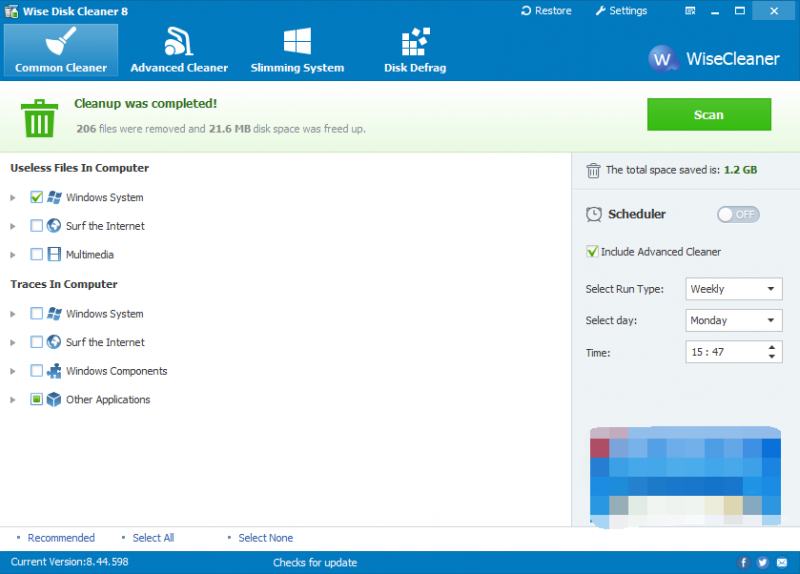This screenshot has height=574, width=800.
Task: Open the Facebook icon in status bar
Action: click(743, 562)
